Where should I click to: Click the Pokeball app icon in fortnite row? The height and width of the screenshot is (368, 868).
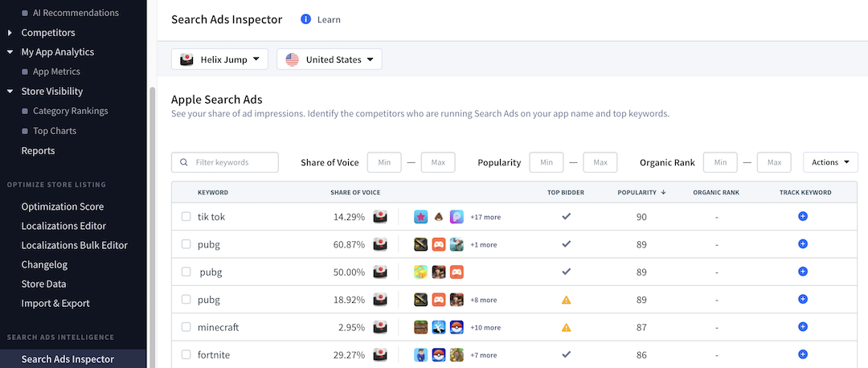(x=439, y=355)
